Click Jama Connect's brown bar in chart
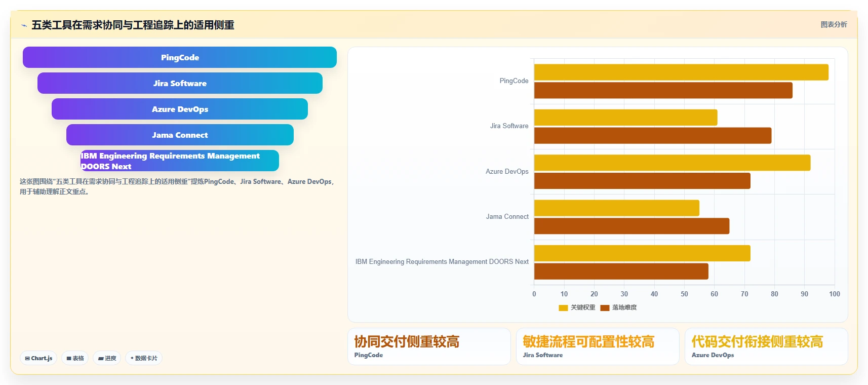 click(x=632, y=226)
